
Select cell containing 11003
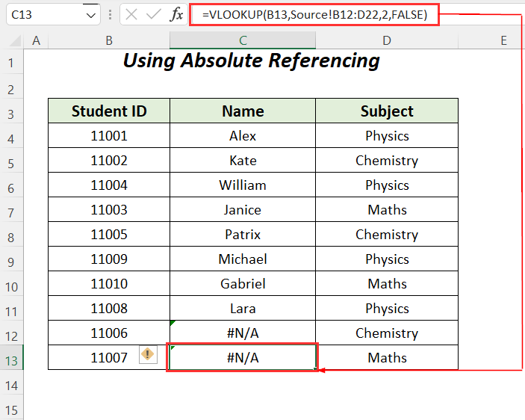point(109,210)
